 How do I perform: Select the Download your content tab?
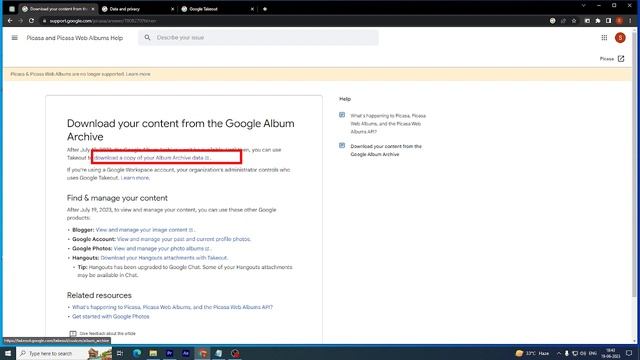coord(58,9)
